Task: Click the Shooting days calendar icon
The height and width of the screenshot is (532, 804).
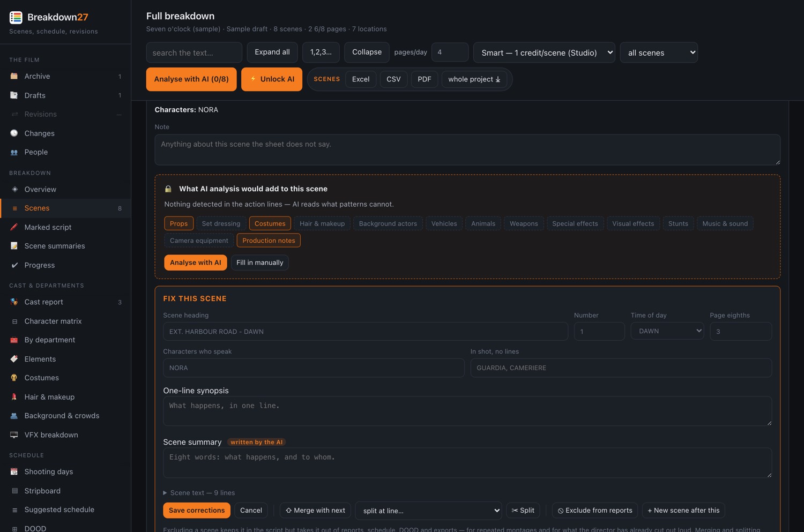Action: tap(14, 471)
